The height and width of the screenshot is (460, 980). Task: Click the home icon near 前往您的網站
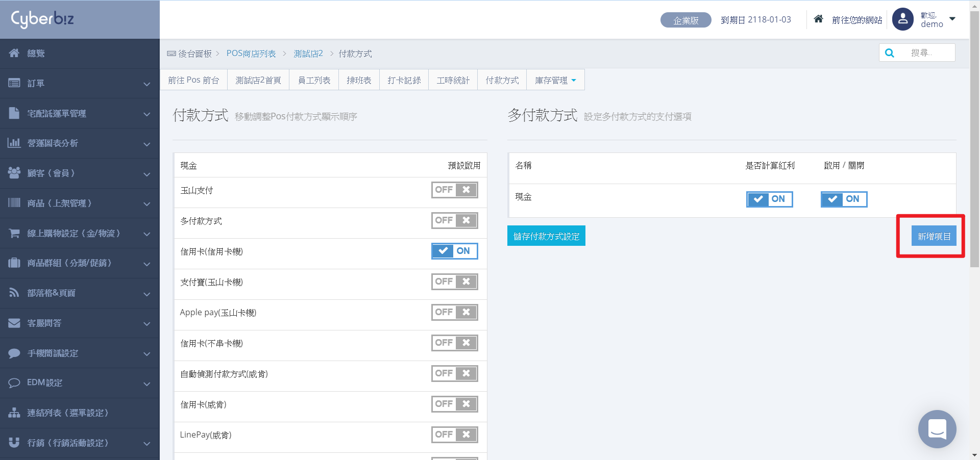coord(818,19)
